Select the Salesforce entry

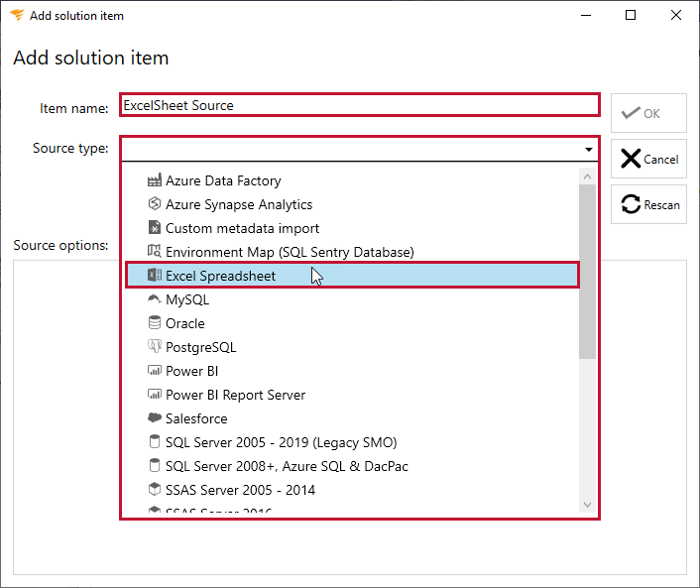coord(352,418)
